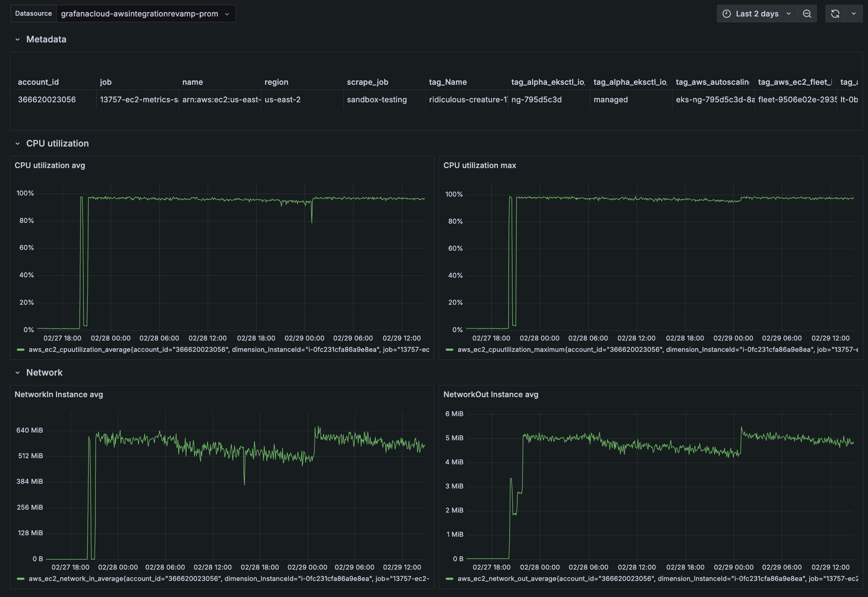Click network_out_average legend color swatch
Viewport: 868px width, 597px height.
click(x=449, y=579)
